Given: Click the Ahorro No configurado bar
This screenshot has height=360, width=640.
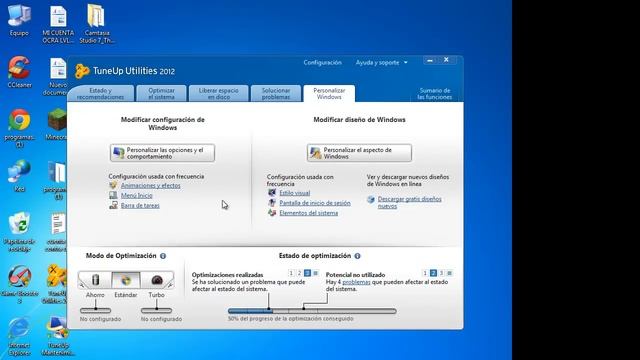Looking at the screenshot, I should click(96, 311).
